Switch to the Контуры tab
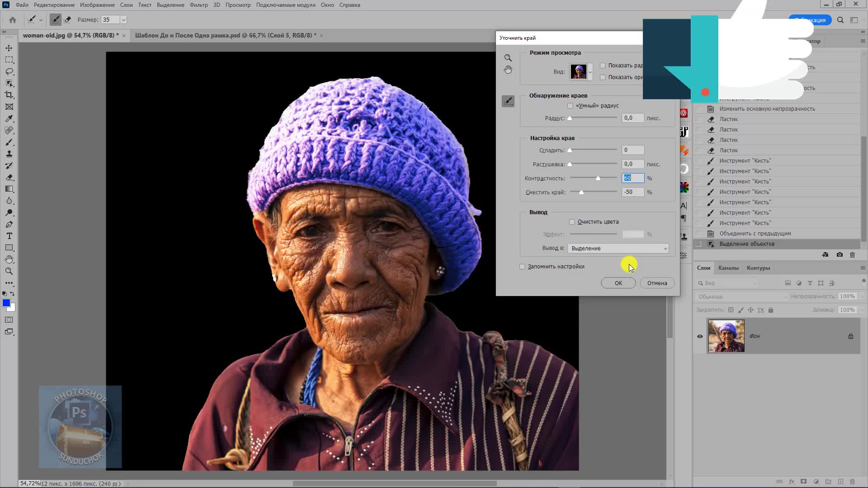This screenshot has height=488, width=868. [x=758, y=268]
